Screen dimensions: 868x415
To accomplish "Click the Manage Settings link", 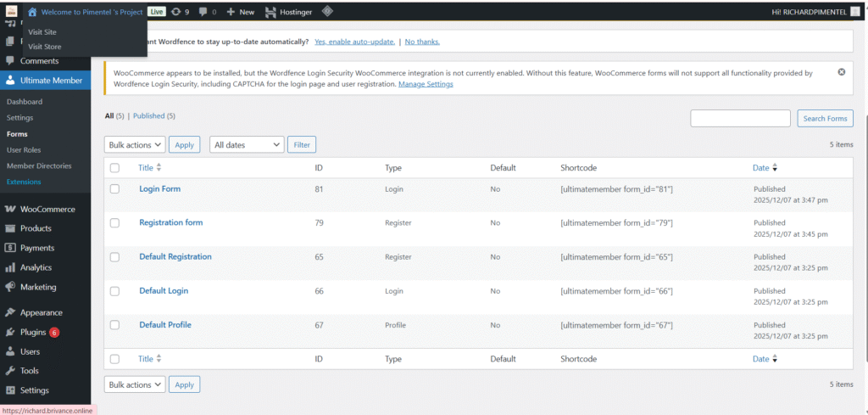I will point(426,84).
